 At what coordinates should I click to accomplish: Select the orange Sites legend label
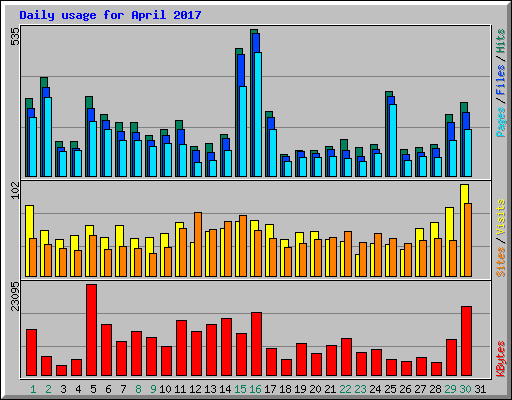point(500,262)
